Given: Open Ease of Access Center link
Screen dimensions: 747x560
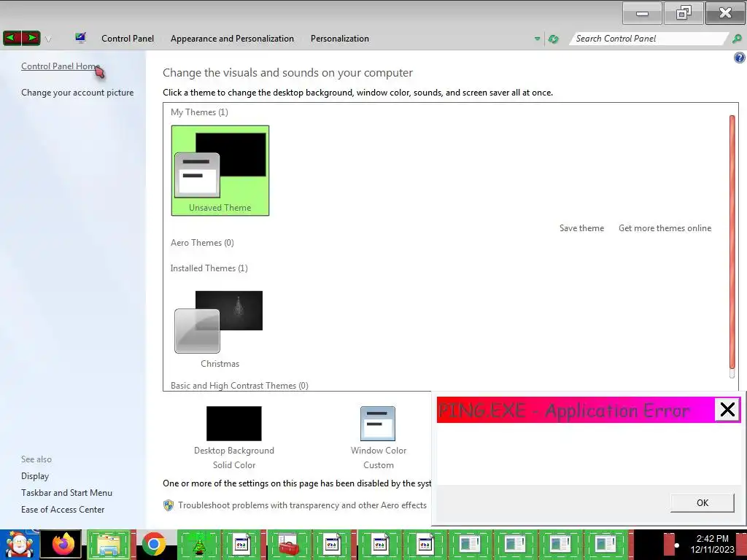Looking at the screenshot, I should coord(63,510).
